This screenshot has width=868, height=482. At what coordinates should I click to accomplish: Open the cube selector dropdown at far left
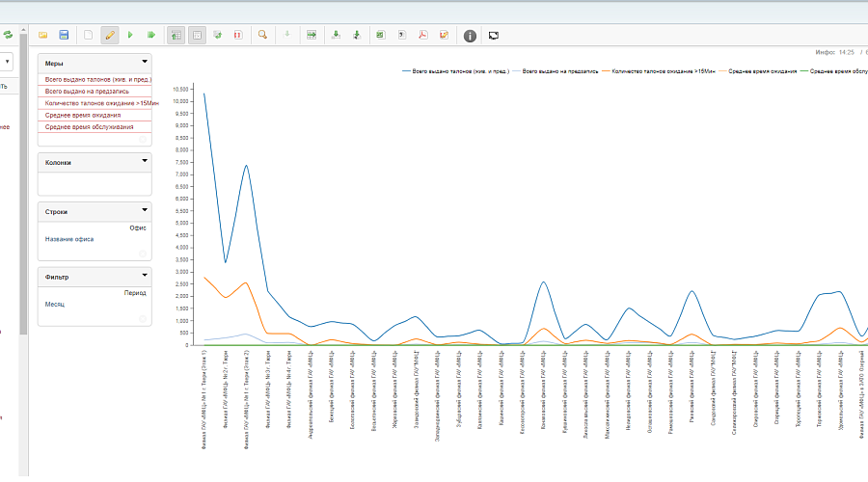coord(7,62)
